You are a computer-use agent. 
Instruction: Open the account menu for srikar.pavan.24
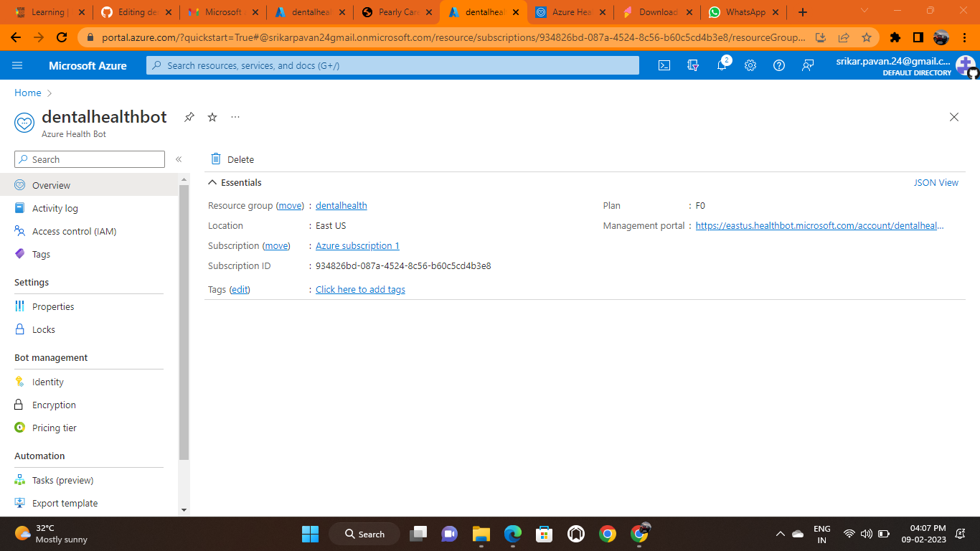[907, 65]
